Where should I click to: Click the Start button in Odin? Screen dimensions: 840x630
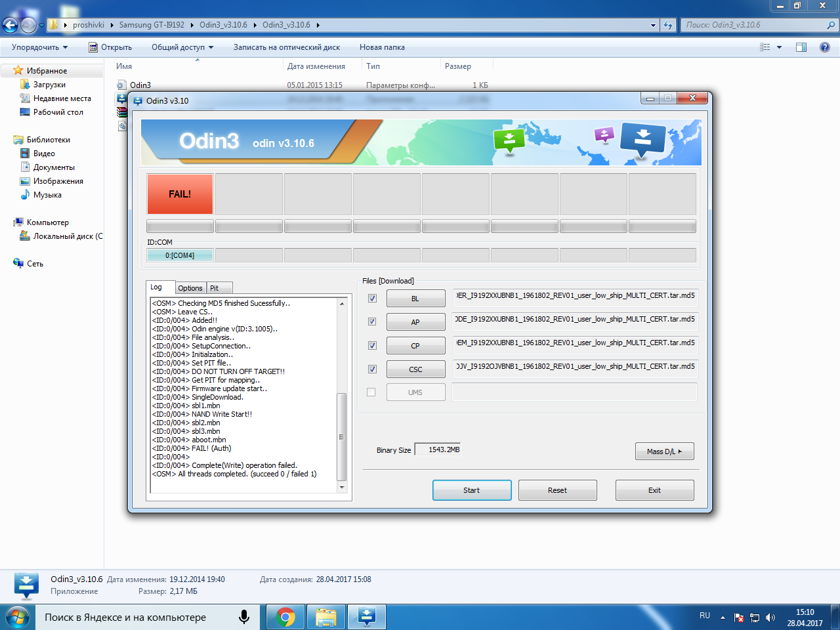click(472, 490)
